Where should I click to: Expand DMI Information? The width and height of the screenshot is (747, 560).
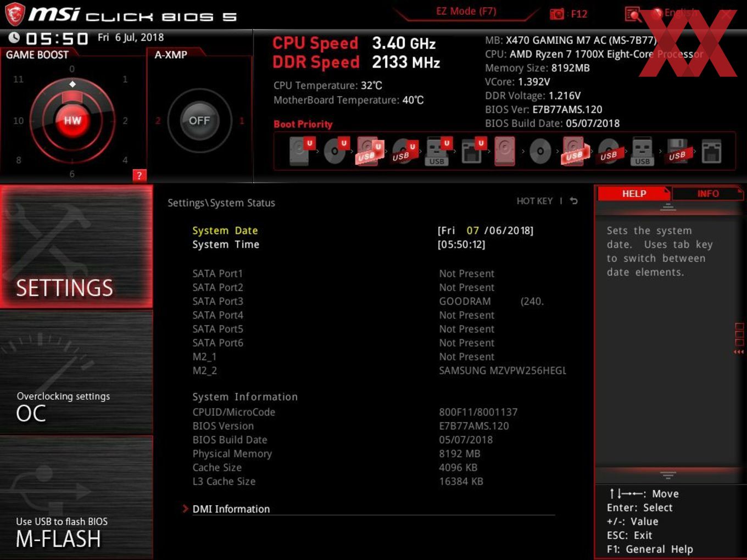point(231,509)
